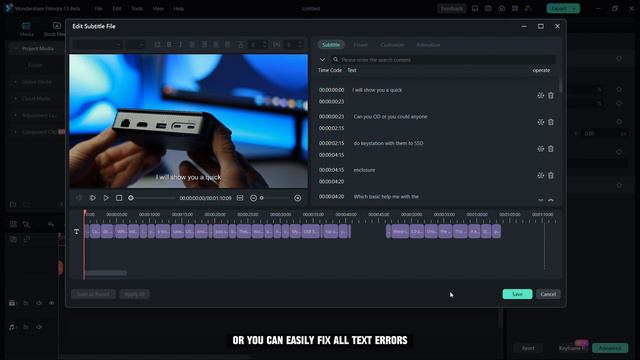Click the video preview thumbnail

coord(189,121)
